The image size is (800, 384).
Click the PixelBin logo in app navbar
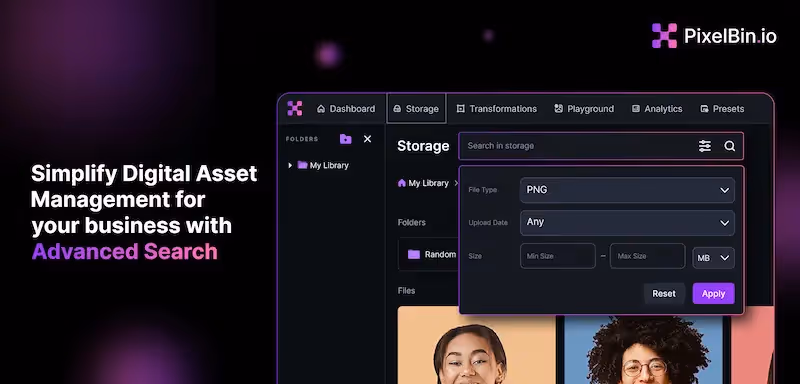click(x=294, y=108)
